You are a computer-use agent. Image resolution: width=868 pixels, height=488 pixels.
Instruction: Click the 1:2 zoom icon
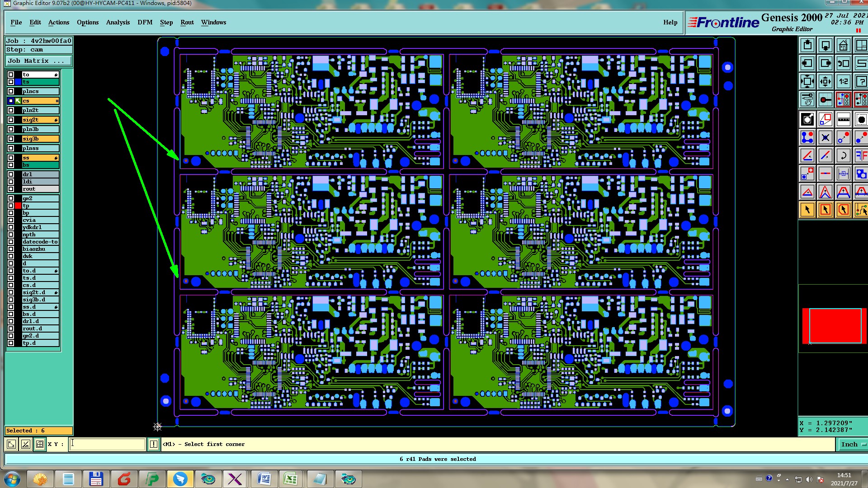coord(843,82)
